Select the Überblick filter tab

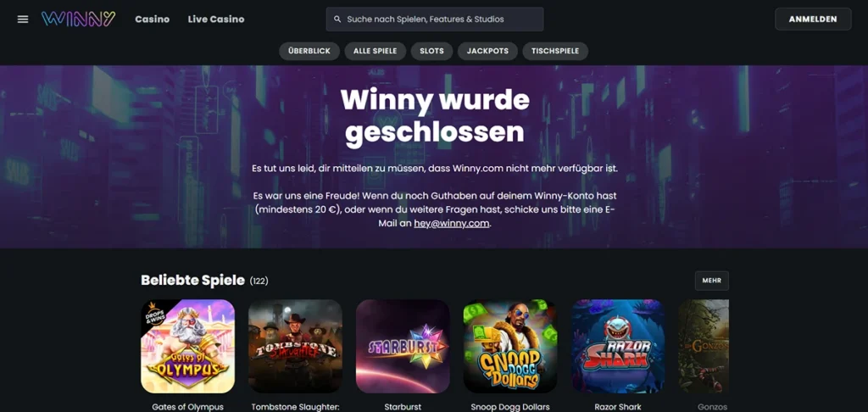click(309, 51)
